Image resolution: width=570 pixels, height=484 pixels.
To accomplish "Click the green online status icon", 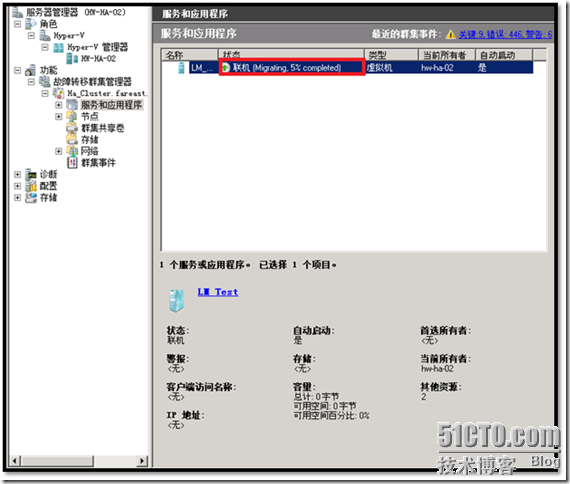I will click(226, 68).
